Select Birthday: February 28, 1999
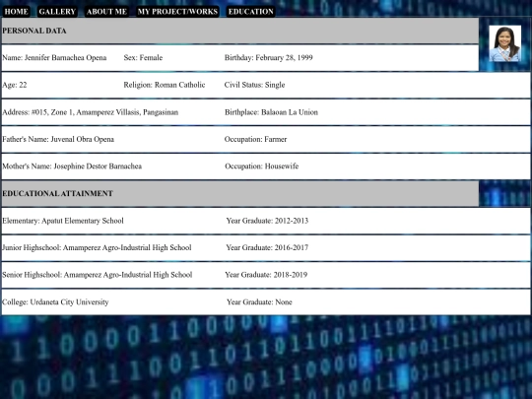This screenshot has width=532, height=399. click(268, 58)
